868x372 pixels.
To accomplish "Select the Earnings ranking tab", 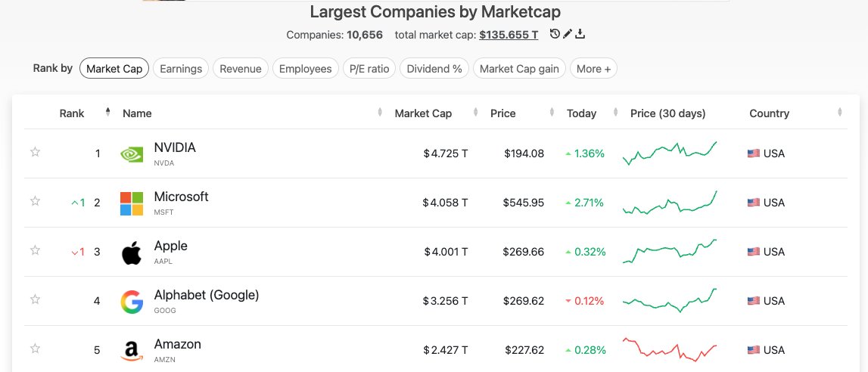I will click(182, 69).
